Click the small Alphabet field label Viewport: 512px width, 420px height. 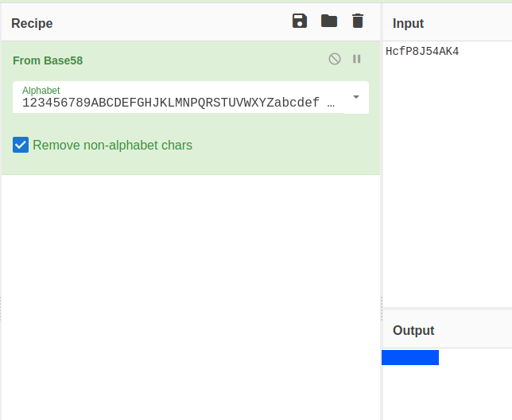41,91
